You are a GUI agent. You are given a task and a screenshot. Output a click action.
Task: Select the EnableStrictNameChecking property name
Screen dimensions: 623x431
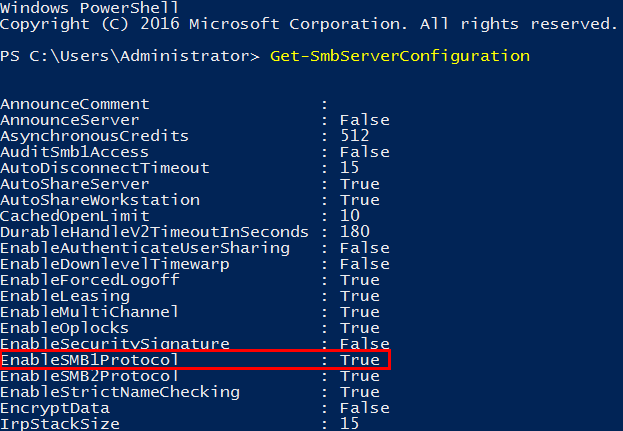[x=120, y=392]
